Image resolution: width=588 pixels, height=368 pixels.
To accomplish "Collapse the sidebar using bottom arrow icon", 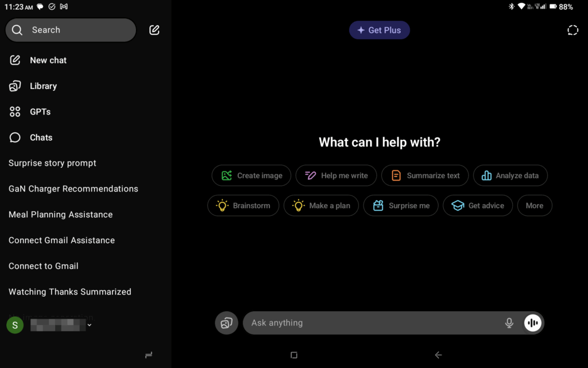I will 149,355.
